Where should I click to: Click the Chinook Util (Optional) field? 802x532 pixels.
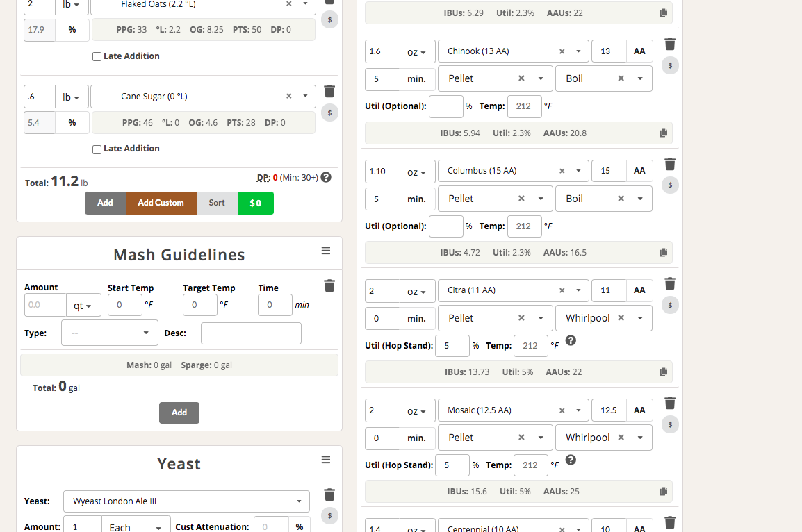coord(446,106)
